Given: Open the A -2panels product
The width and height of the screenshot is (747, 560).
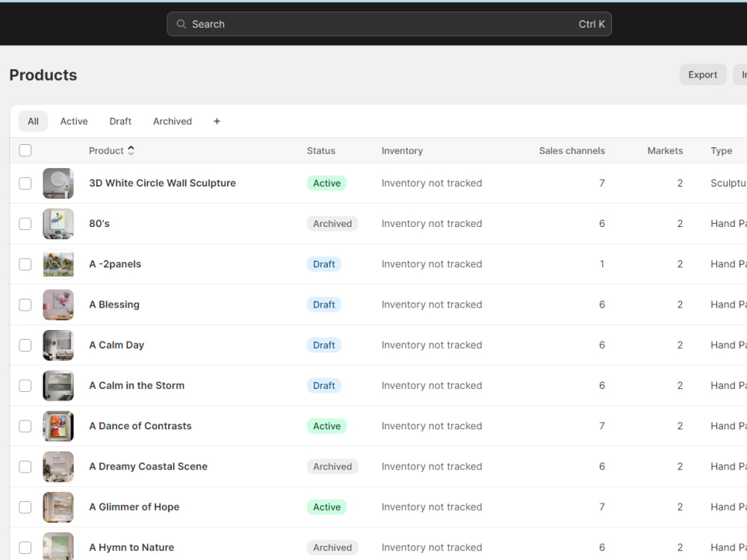Looking at the screenshot, I should coord(115,264).
